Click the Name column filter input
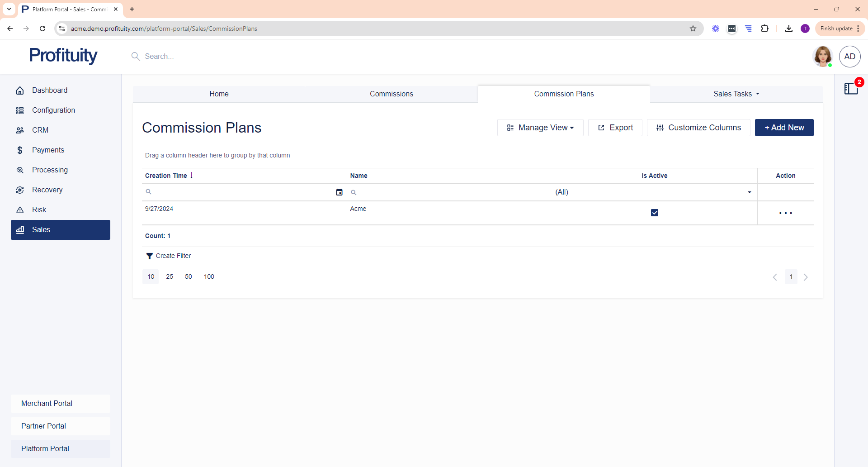Viewport: 868px width, 467px height. point(452,192)
